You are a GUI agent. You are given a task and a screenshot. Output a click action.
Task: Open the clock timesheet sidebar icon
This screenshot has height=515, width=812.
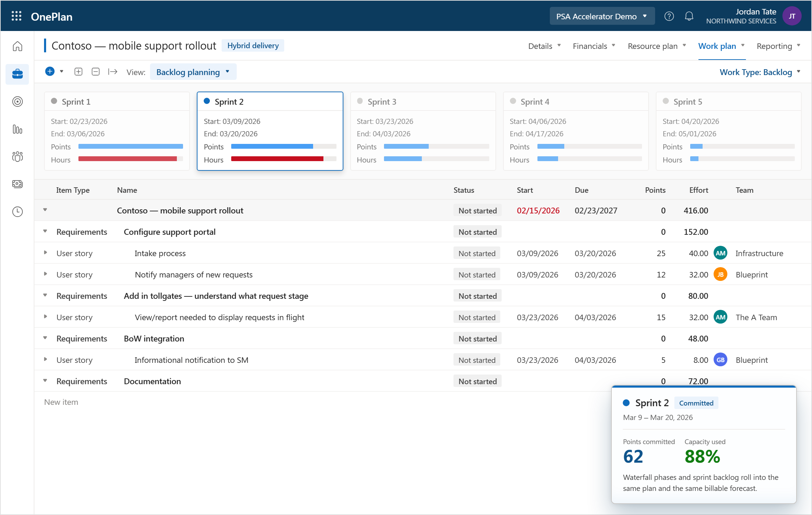(17, 211)
